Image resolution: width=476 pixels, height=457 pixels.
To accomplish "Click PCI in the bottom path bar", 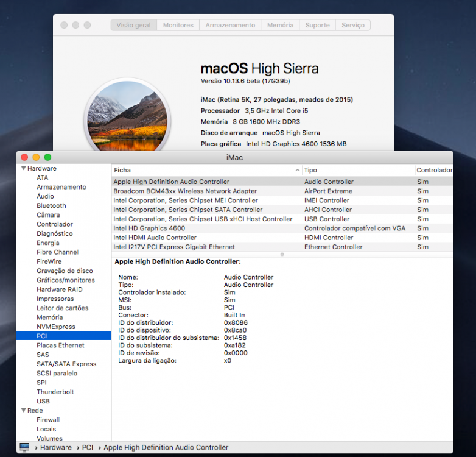I will pyautogui.click(x=88, y=448).
